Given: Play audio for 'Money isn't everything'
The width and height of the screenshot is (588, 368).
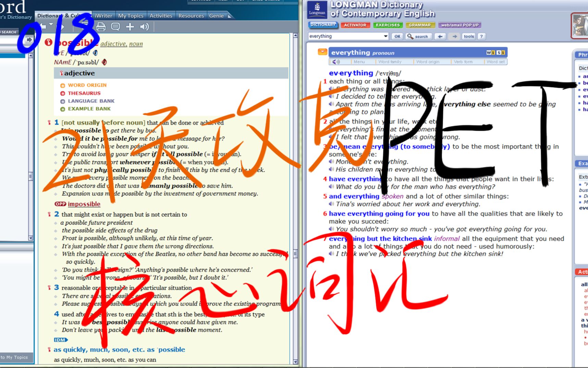Looking at the screenshot, I should [331, 162].
